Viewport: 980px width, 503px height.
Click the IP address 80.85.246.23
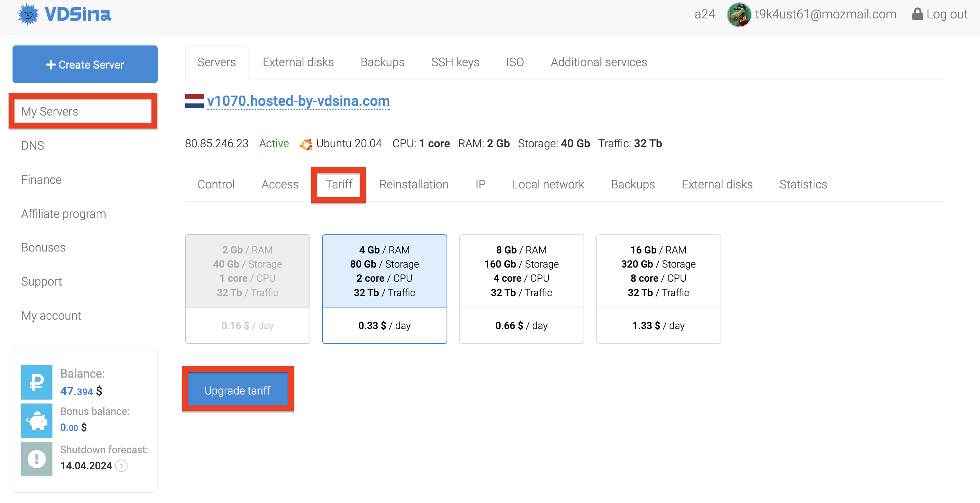coord(217,144)
